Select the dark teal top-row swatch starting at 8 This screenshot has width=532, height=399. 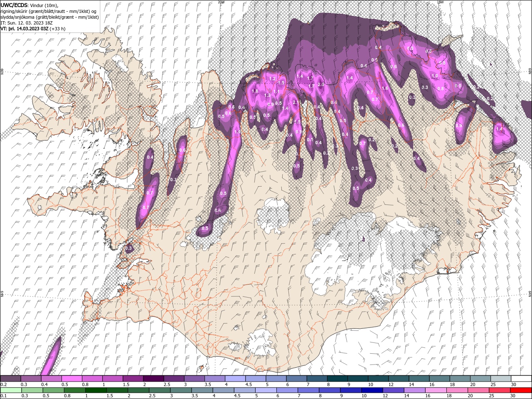(x=337, y=378)
